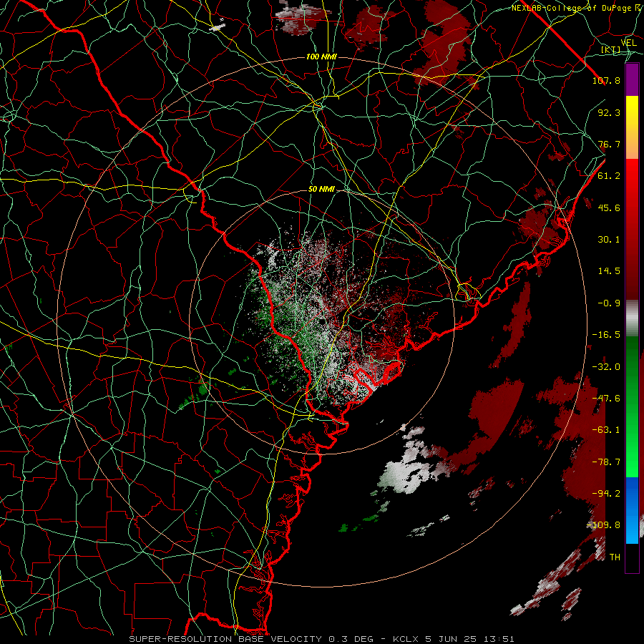Click the 50 NMI range ring label
This screenshot has width=644, height=644.
(321, 190)
